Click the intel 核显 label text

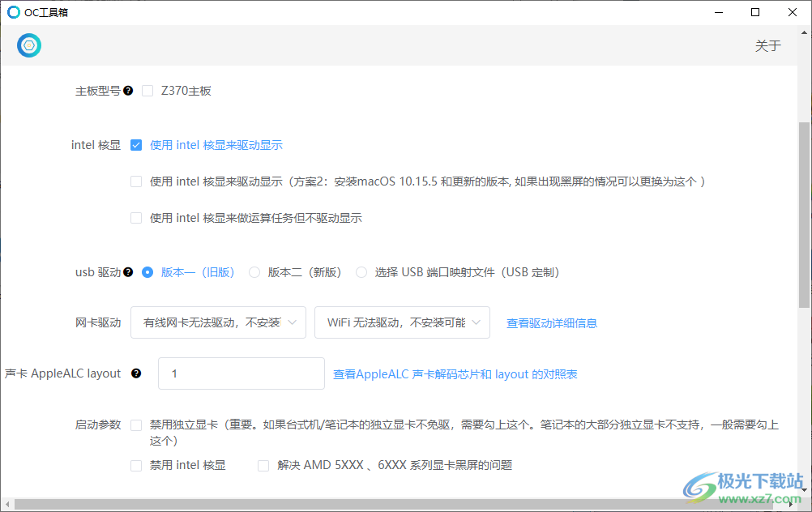(x=96, y=145)
